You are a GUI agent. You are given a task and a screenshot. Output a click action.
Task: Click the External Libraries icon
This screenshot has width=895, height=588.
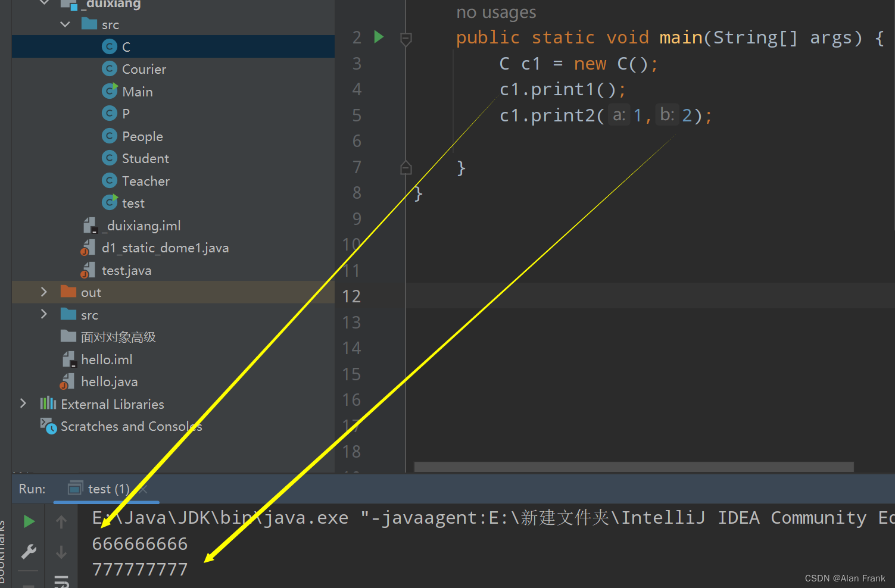48,404
